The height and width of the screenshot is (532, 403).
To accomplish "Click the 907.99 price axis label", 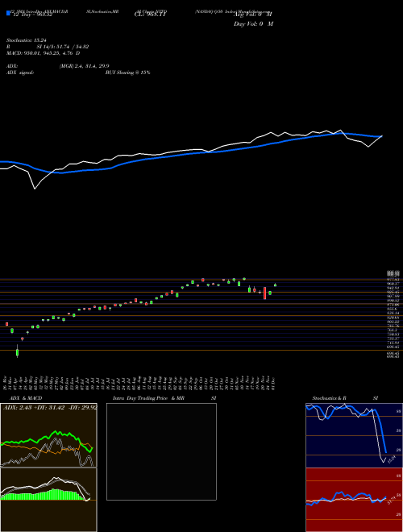I will tap(394, 296).
